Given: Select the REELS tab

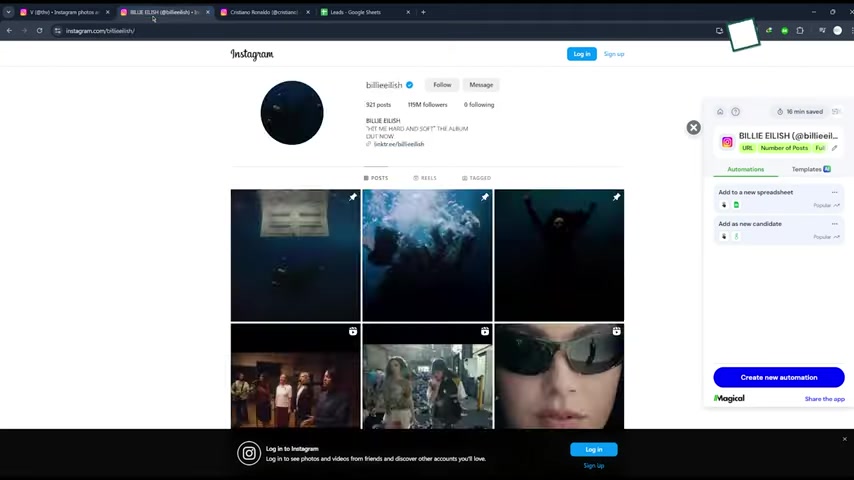Looking at the screenshot, I should [425, 178].
